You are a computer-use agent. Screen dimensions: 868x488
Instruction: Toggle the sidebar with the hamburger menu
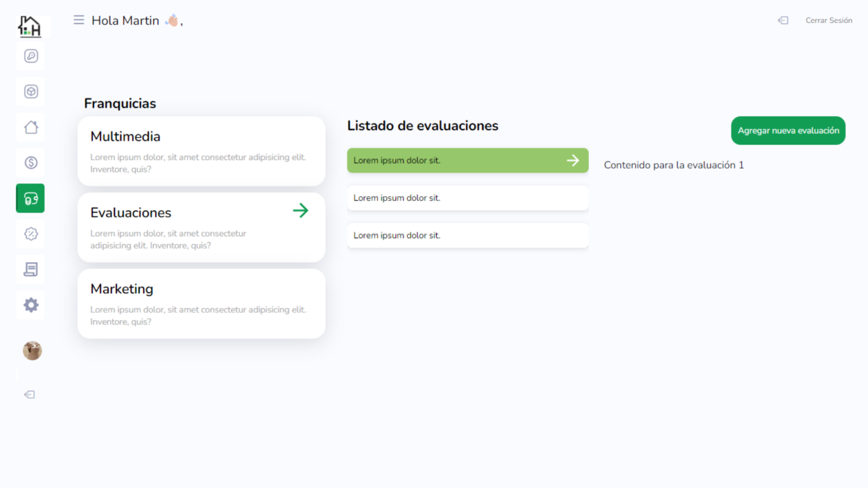coord(79,19)
